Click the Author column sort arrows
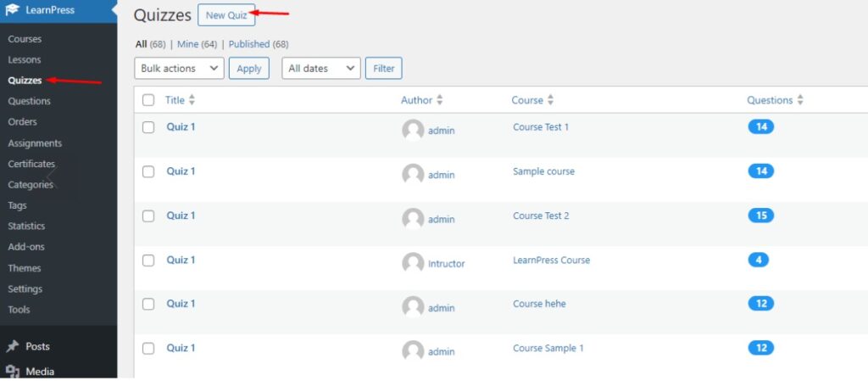The width and height of the screenshot is (868, 381). tap(439, 100)
